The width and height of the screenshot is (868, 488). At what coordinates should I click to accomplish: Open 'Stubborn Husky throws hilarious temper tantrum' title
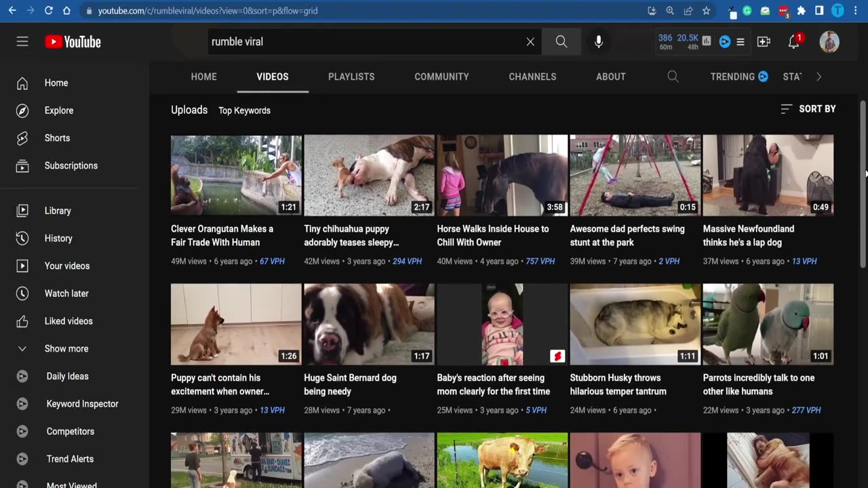pos(618,384)
